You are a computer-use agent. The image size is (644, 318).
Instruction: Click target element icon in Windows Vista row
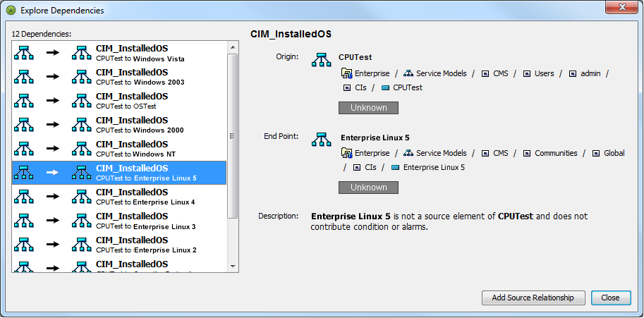click(81, 52)
